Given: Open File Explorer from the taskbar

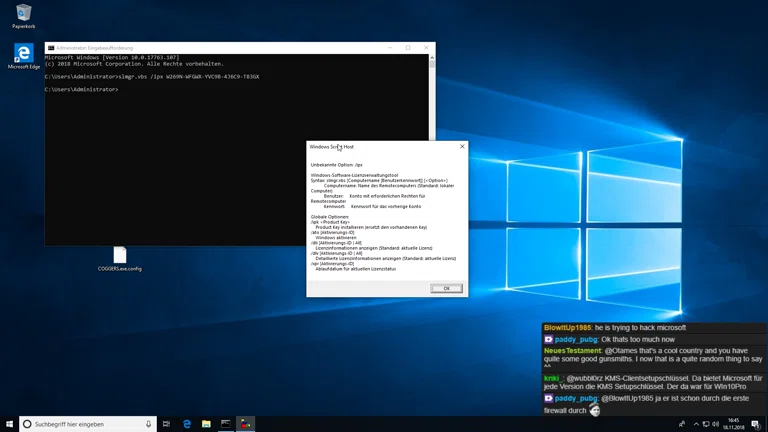Looking at the screenshot, I should pyautogui.click(x=206, y=424).
